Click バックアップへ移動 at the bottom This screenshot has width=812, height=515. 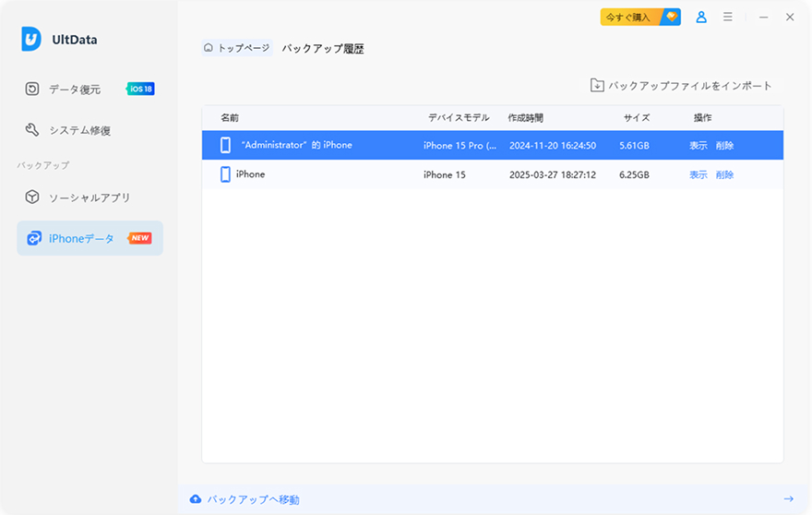click(x=253, y=499)
